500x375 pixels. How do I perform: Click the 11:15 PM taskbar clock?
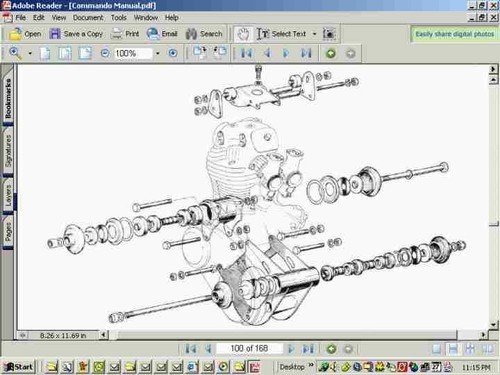coord(476,367)
